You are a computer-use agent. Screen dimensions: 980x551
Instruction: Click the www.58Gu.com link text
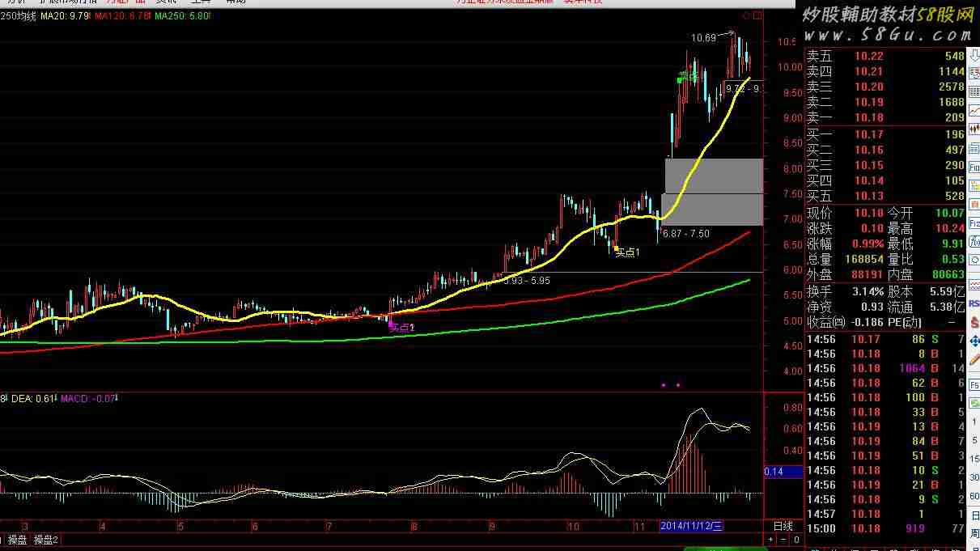click(888, 36)
